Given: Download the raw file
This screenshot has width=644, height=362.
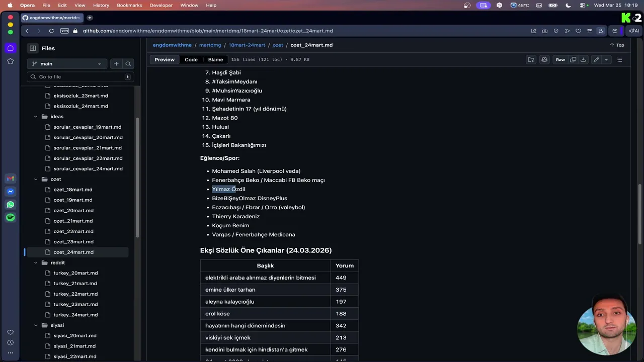Looking at the screenshot, I should [583, 60].
